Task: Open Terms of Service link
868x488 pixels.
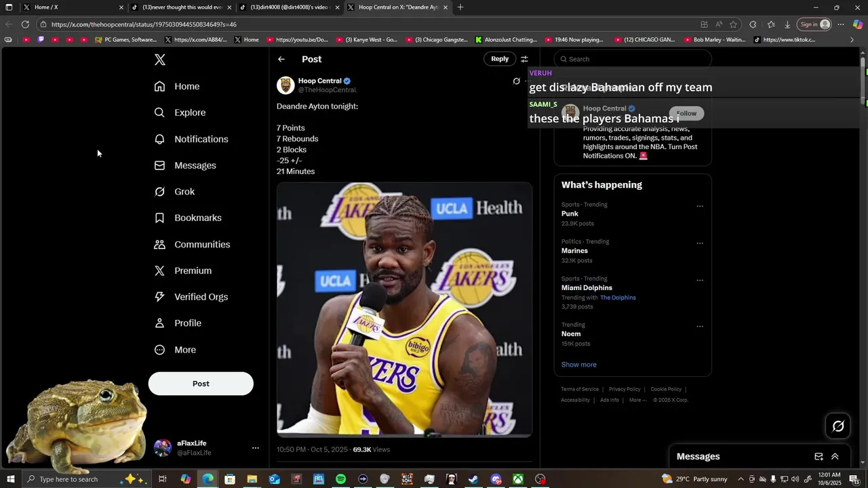Action: (x=580, y=389)
